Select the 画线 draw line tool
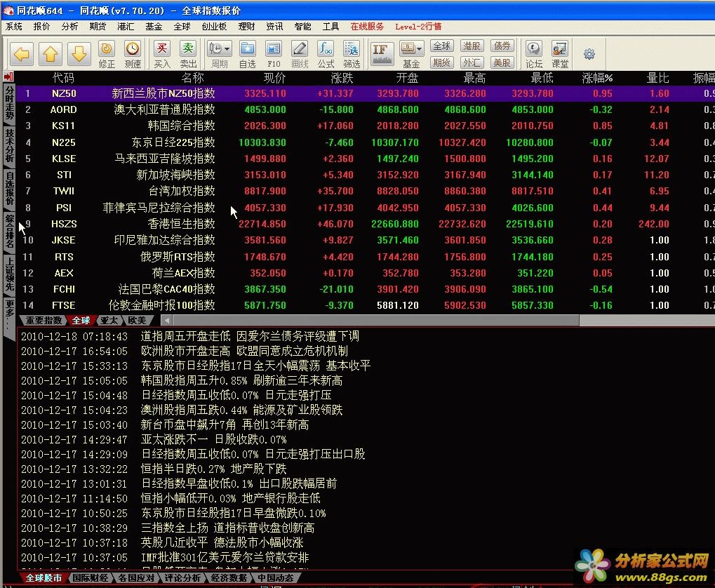The image size is (715, 588). [300, 54]
